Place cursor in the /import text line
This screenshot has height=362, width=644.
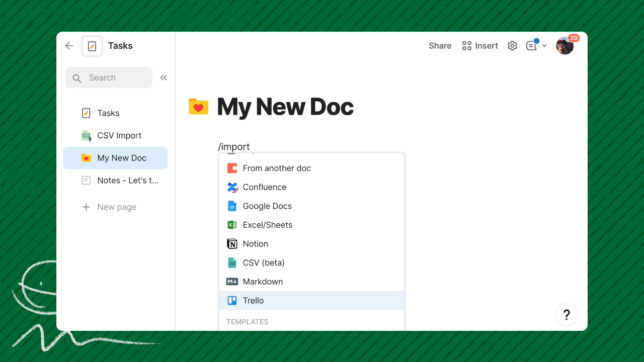tap(234, 147)
